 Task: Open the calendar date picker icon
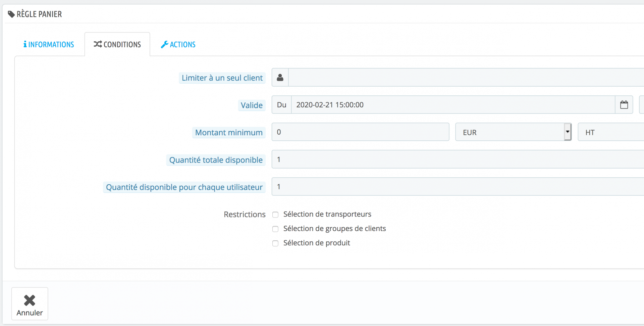click(x=624, y=105)
